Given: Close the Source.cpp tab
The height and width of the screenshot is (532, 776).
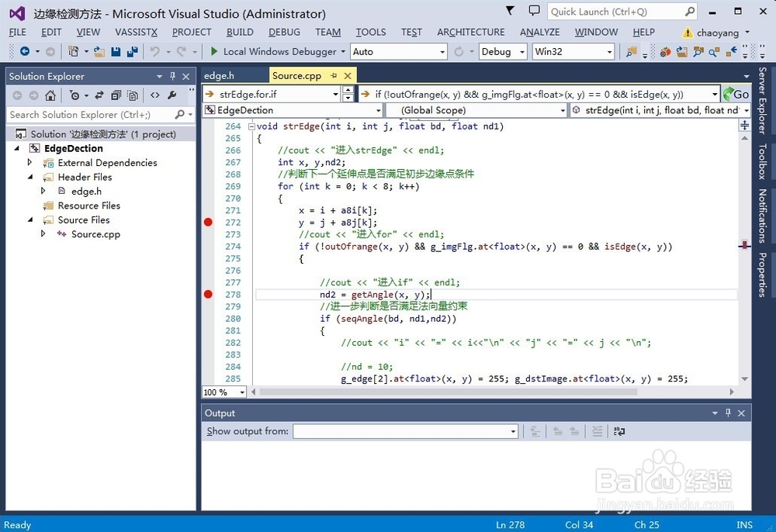Looking at the screenshot, I should [x=348, y=76].
